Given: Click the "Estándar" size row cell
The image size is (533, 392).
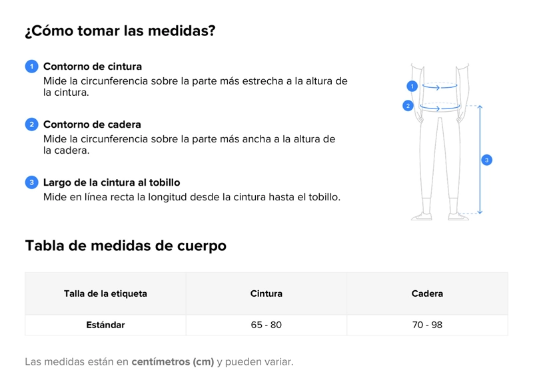Looking at the screenshot, I should click(x=105, y=325).
